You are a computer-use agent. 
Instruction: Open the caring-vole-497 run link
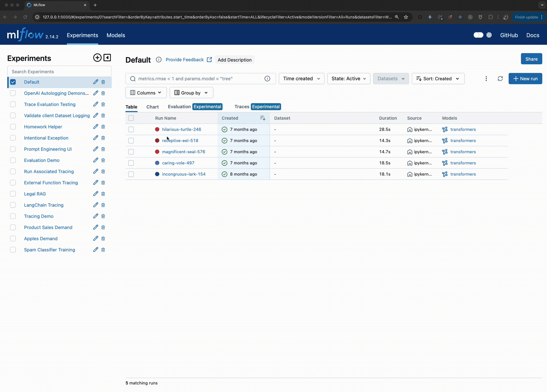point(178,163)
